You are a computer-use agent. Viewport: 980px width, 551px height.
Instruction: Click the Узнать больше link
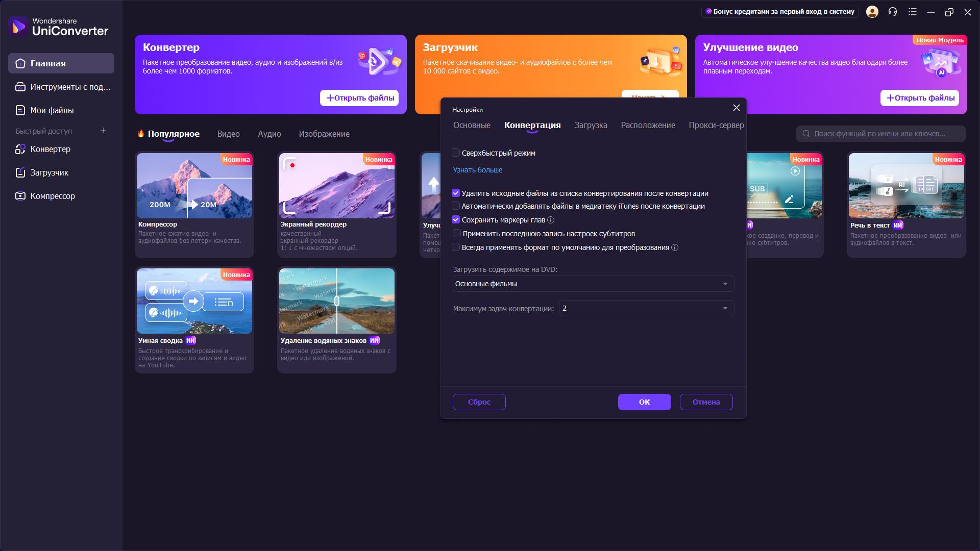coord(477,170)
